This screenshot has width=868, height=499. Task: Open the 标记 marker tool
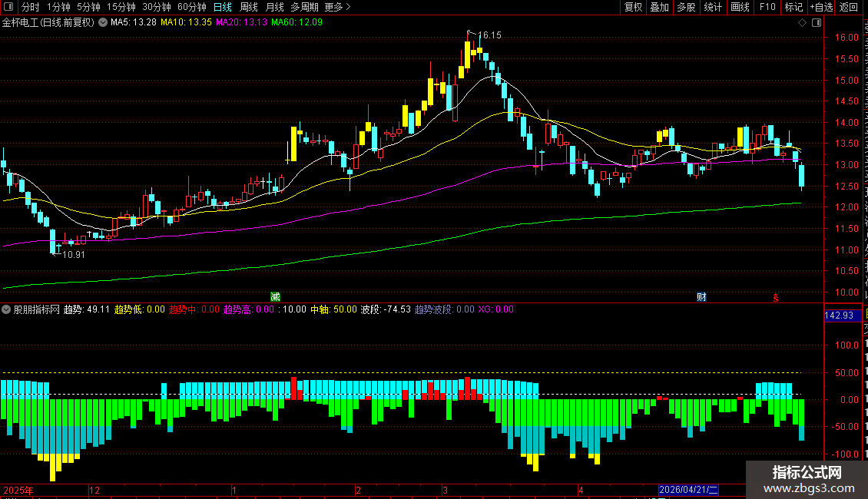793,7
